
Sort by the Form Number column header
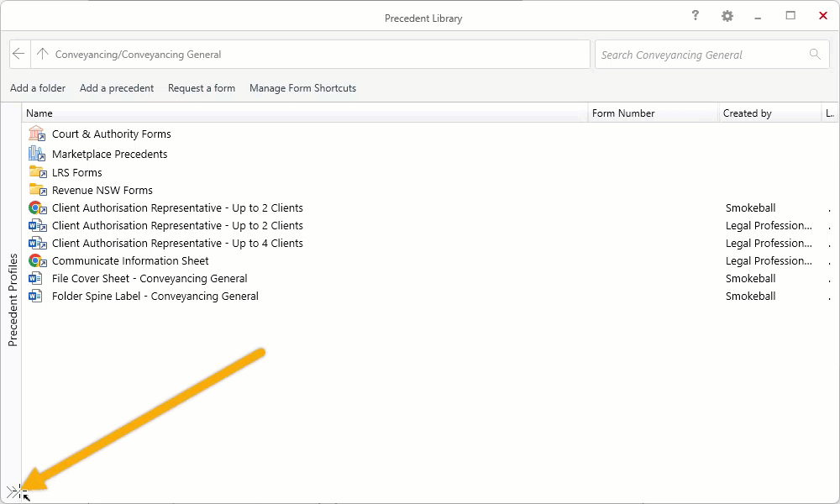pos(653,113)
